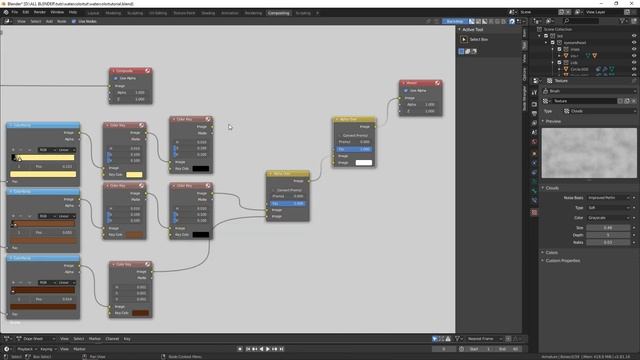Toggle Use Alpha on Composite node
The height and width of the screenshot is (360, 640).
click(116, 78)
